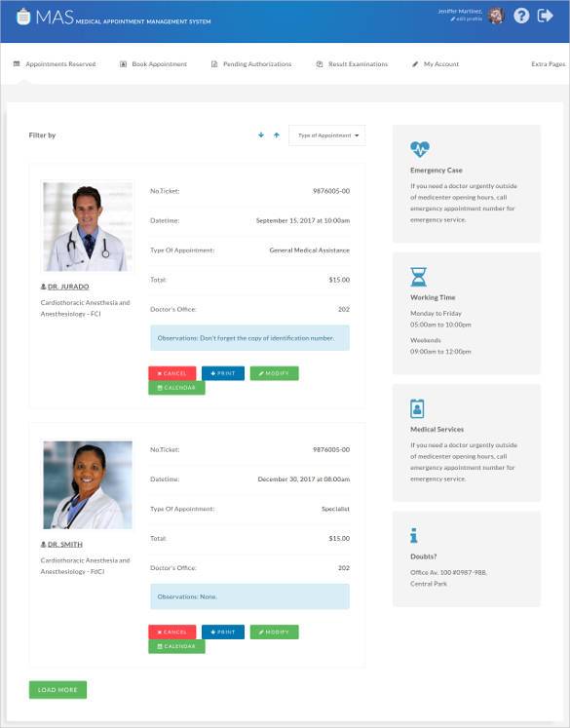Screen dimensions: 570x728
Task: Click the MAS clipboard logo icon
Action: coord(23,17)
